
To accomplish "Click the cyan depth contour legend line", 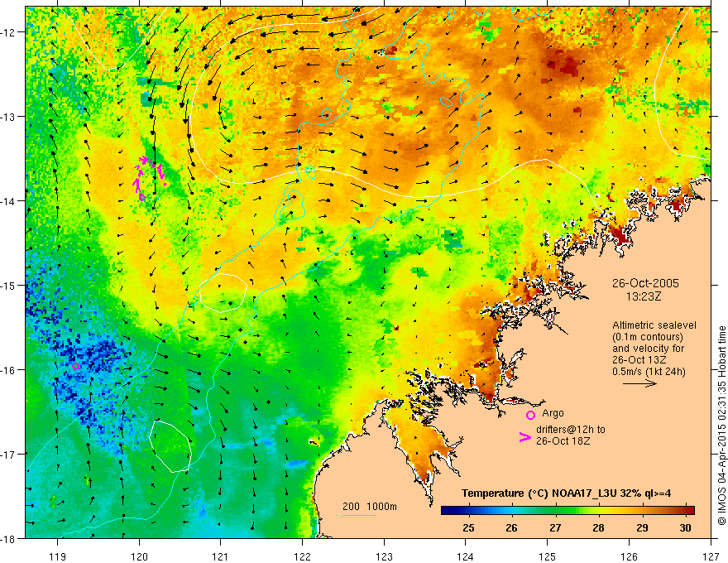I will point(359,515).
